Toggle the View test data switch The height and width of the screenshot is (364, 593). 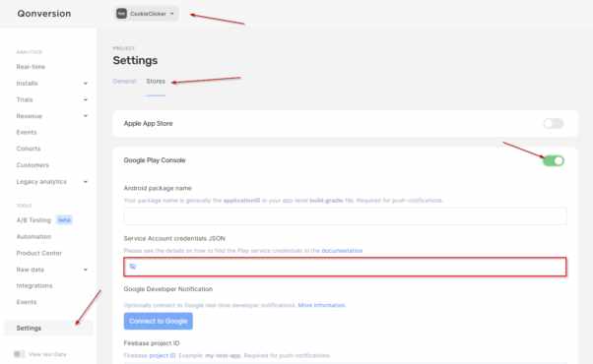(x=18, y=354)
